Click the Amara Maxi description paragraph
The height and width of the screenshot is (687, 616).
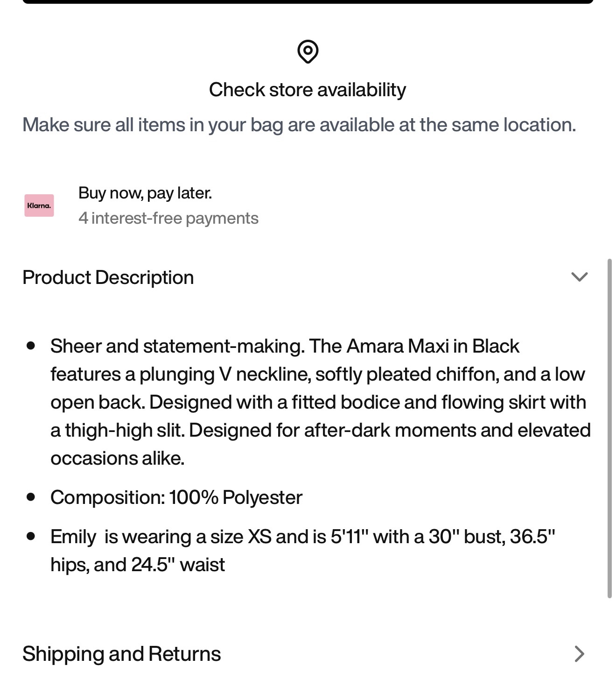click(321, 402)
